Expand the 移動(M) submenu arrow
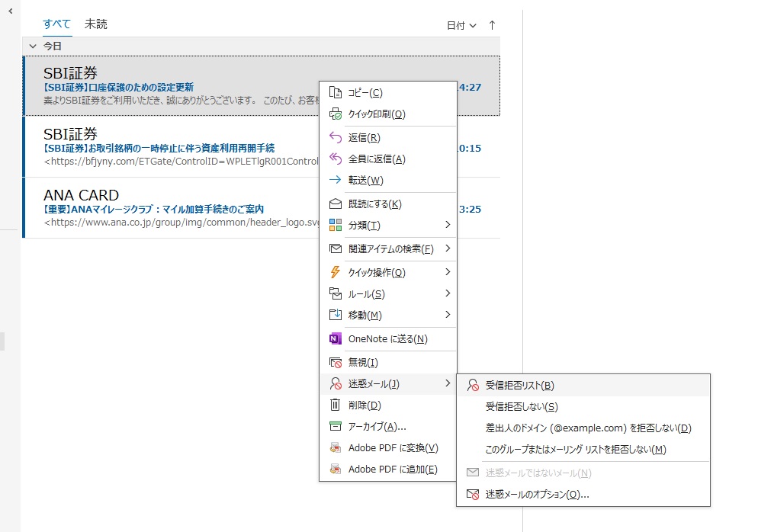Screen dimensions: 758x532 click(448, 315)
